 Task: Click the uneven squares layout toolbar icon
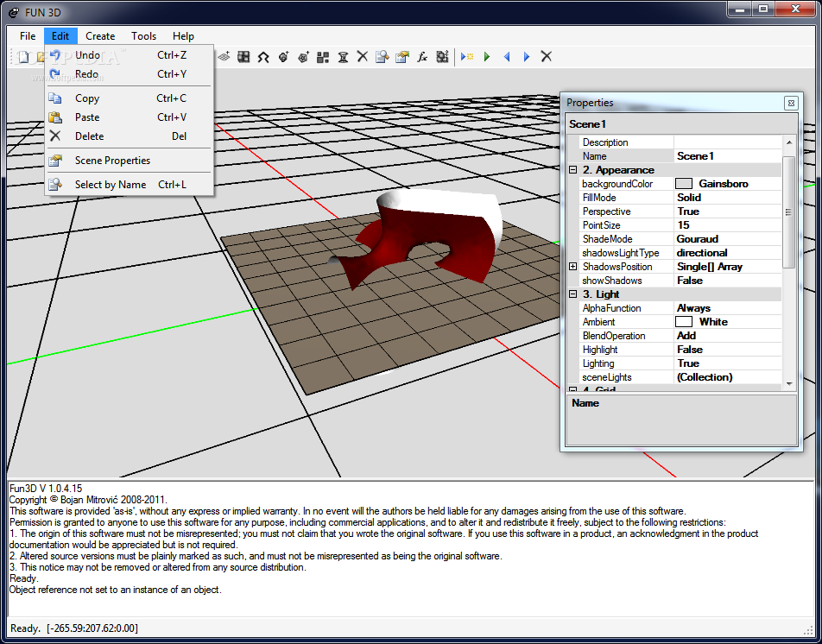point(323,57)
